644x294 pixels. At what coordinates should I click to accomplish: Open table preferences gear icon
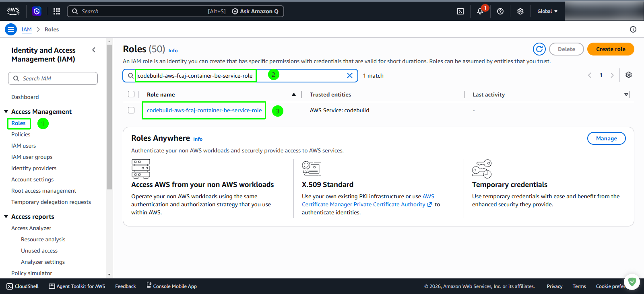629,75
